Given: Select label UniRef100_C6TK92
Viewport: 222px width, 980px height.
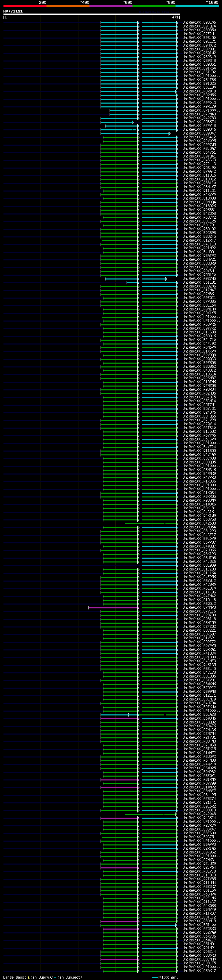Looking at the screenshot, I should coord(199,72).
